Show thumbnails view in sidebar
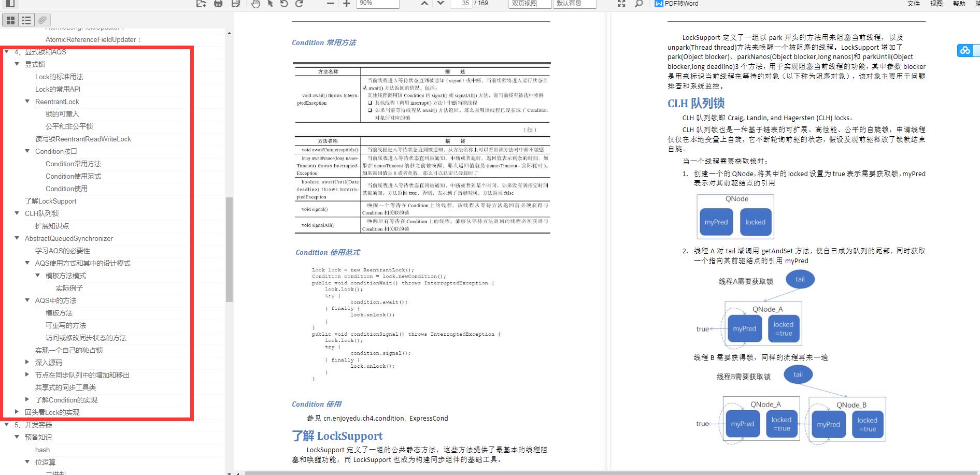Image resolution: width=980 pixels, height=475 pixels. point(10,20)
